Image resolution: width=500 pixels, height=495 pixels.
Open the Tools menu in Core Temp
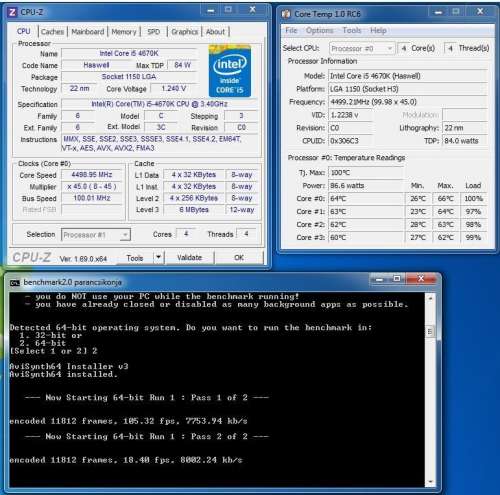click(352, 30)
